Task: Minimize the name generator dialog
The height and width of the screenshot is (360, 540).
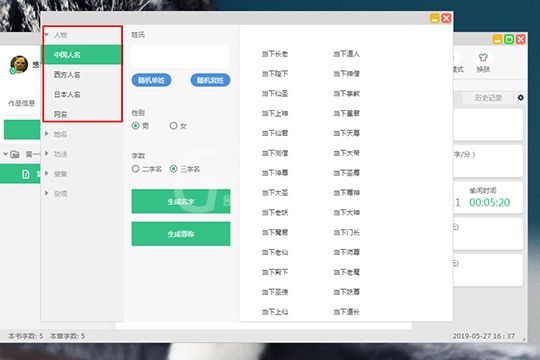Action: [x=435, y=18]
